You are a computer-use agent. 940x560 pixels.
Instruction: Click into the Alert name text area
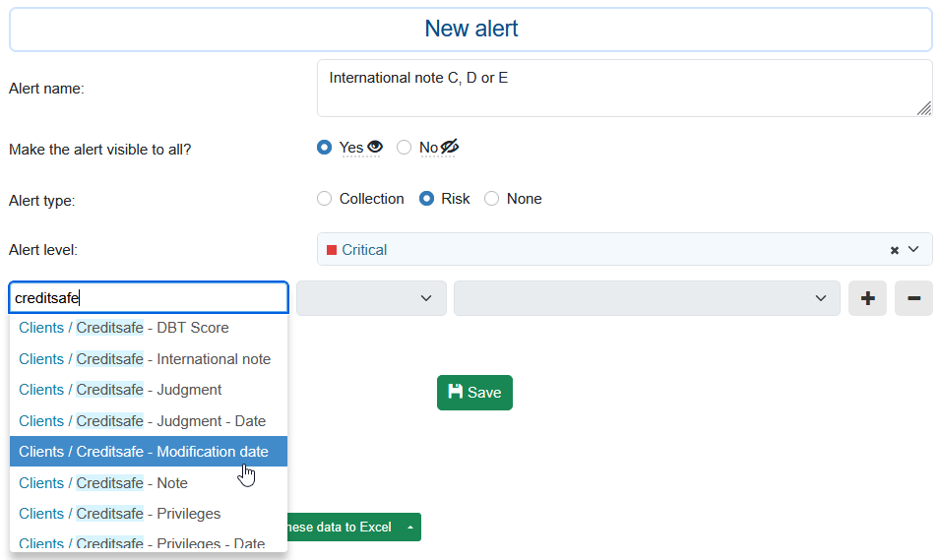[624, 89]
